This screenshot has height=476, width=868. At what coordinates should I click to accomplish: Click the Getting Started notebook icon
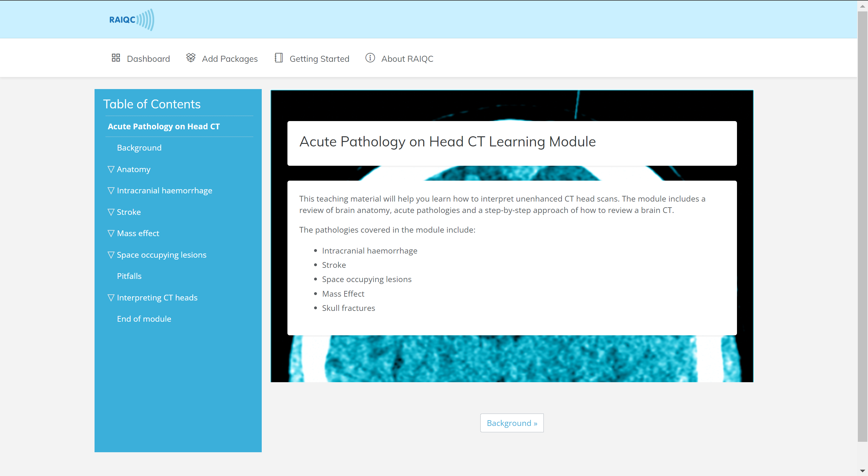278,58
